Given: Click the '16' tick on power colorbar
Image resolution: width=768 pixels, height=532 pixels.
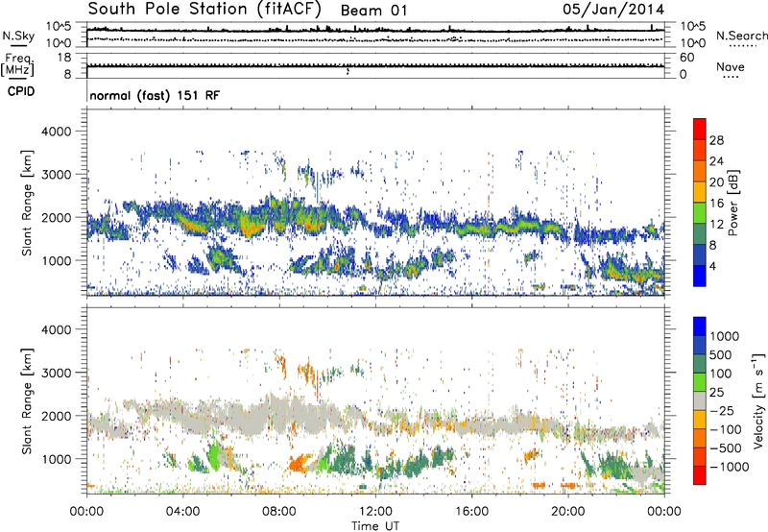Looking at the screenshot, I should [716, 204].
